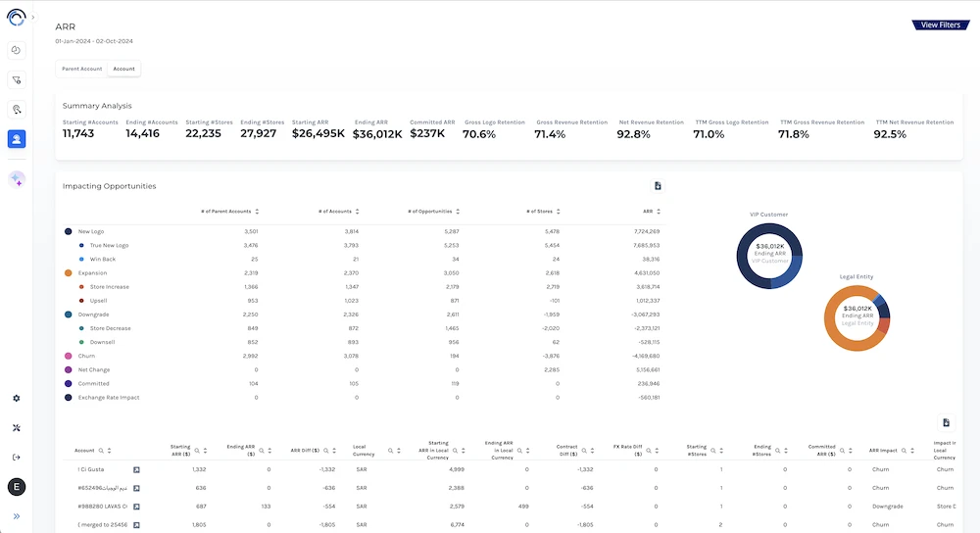Click the logout icon in the sidebar
Viewport: 980px width, 533px height.
tap(17, 457)
